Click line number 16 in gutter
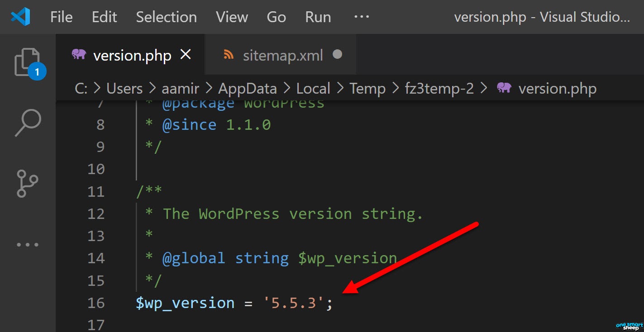Viewport: 644px width, 332px height. [96, 303]
